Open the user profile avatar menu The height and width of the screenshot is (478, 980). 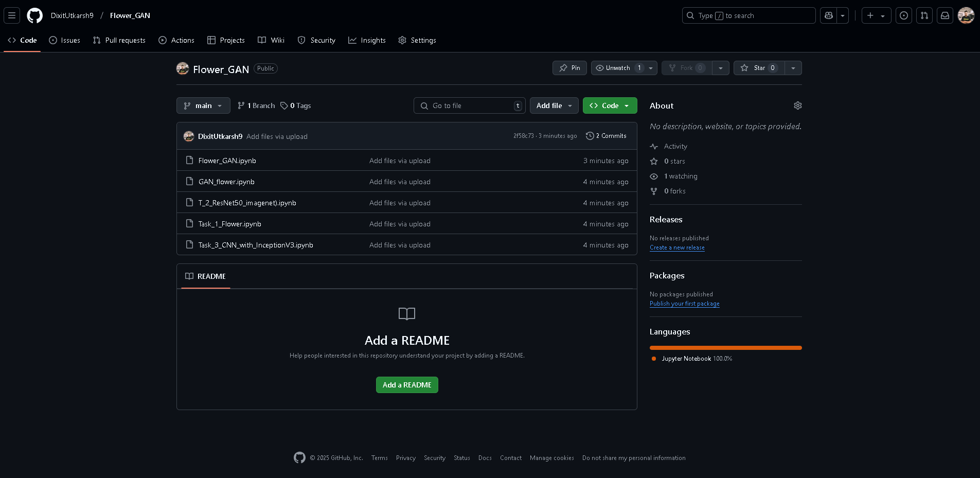click(x=966, y=15)
